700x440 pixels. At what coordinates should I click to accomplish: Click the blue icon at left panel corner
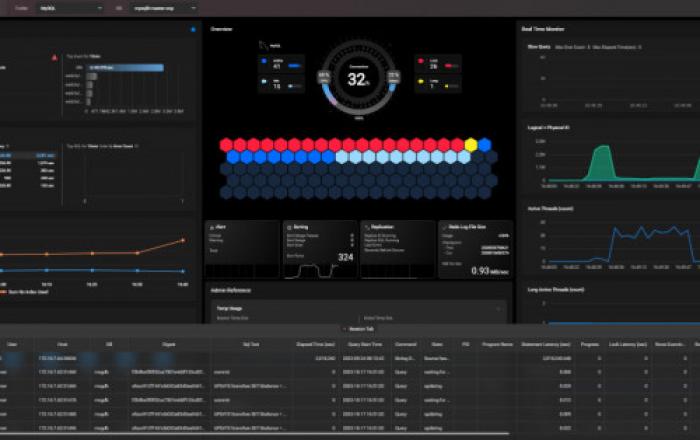pos(193,29)
